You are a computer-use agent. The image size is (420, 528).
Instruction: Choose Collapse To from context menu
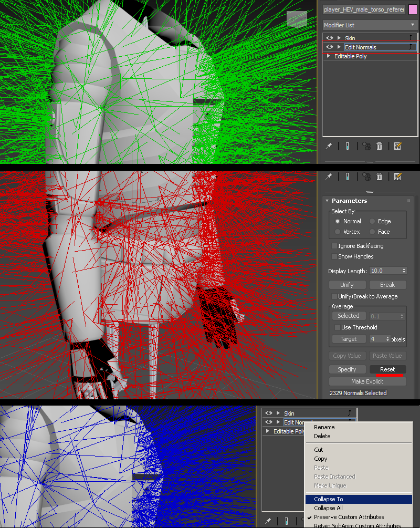coord(359,499)
